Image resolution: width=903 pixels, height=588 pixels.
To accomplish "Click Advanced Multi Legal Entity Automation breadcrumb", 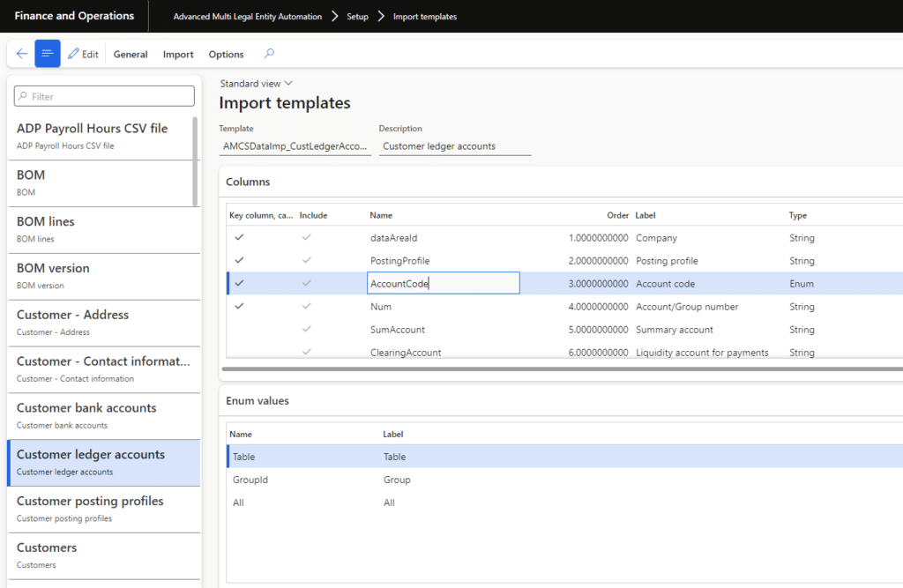I will pyautogui.click(x=248, y=17).
